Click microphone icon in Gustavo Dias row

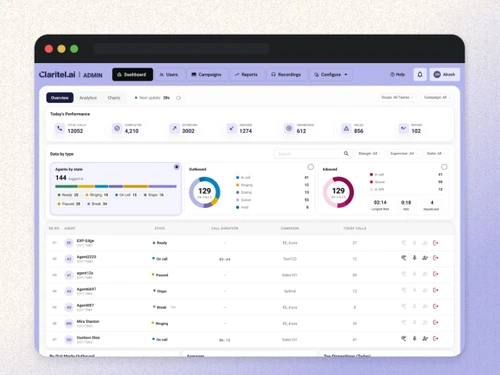click(x=414, y=338)
